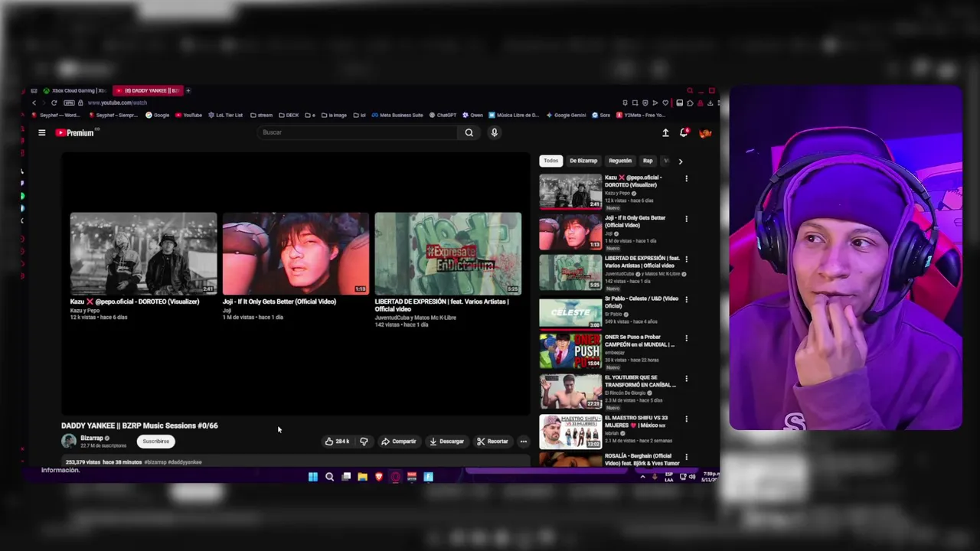Open the YouTube hamburger guide menu
This screenshot has width=980, height=551.
point(42,132)
